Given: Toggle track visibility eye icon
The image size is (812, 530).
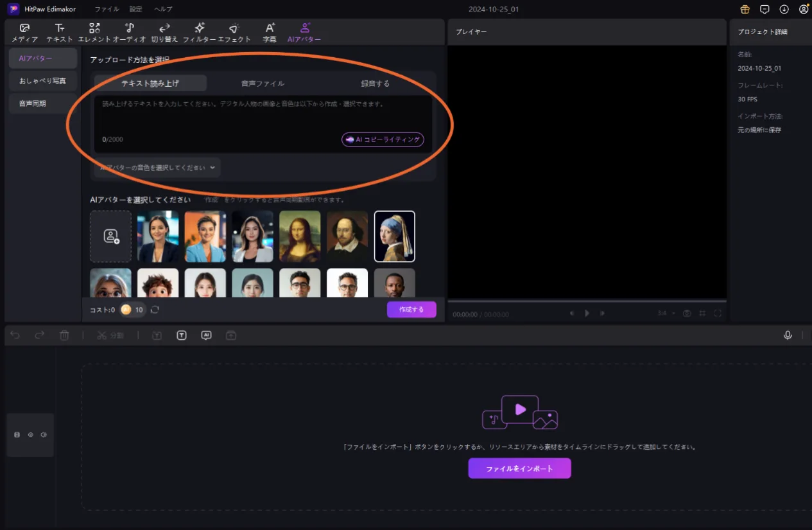Looking at the screenshot, I should (30, 435).
